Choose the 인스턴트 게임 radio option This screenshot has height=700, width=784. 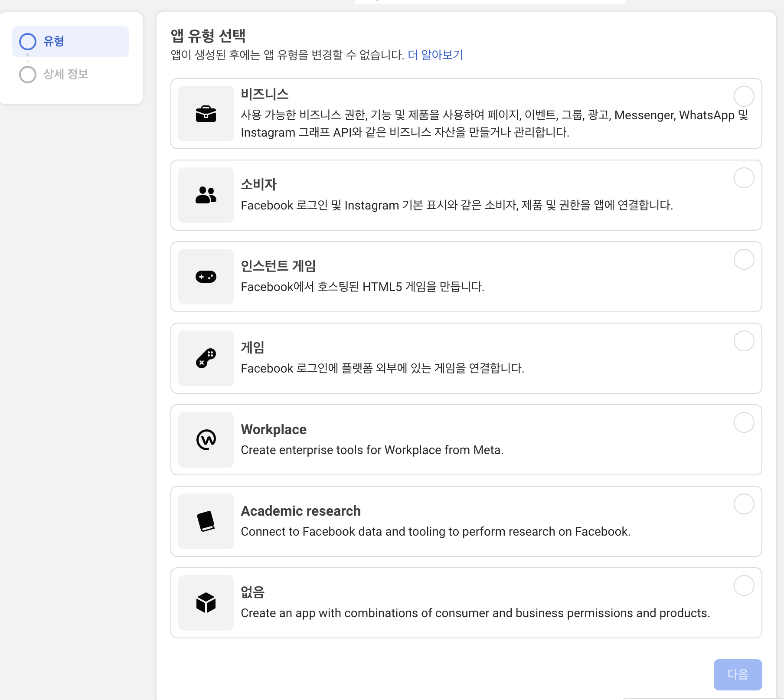coord(744,259)
